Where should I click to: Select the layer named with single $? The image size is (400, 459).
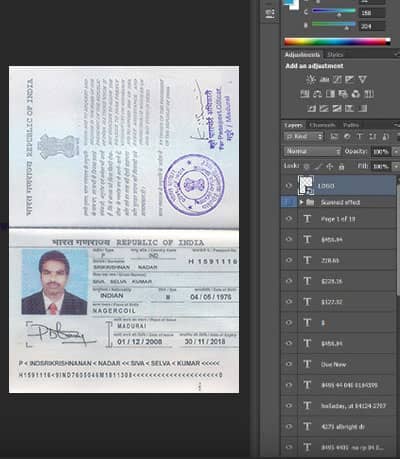(x=338, y=322)
